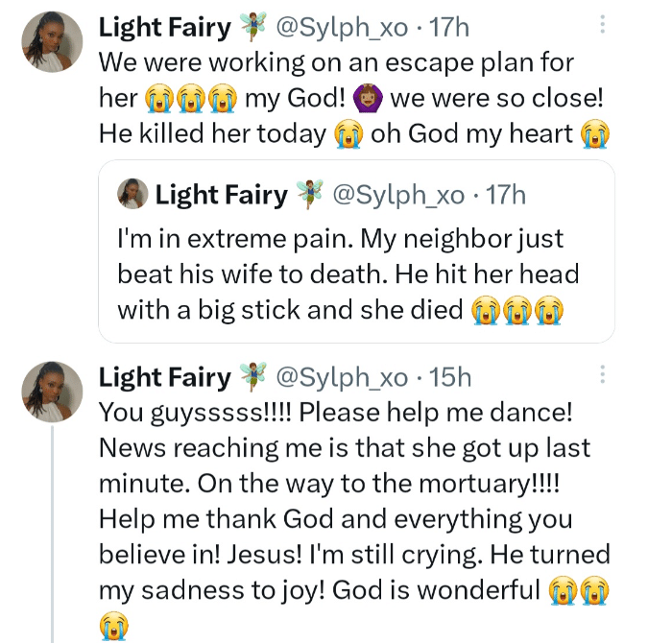
Task: Click the Light Fairy name in the quoted tweet
Action: point(221,195)
